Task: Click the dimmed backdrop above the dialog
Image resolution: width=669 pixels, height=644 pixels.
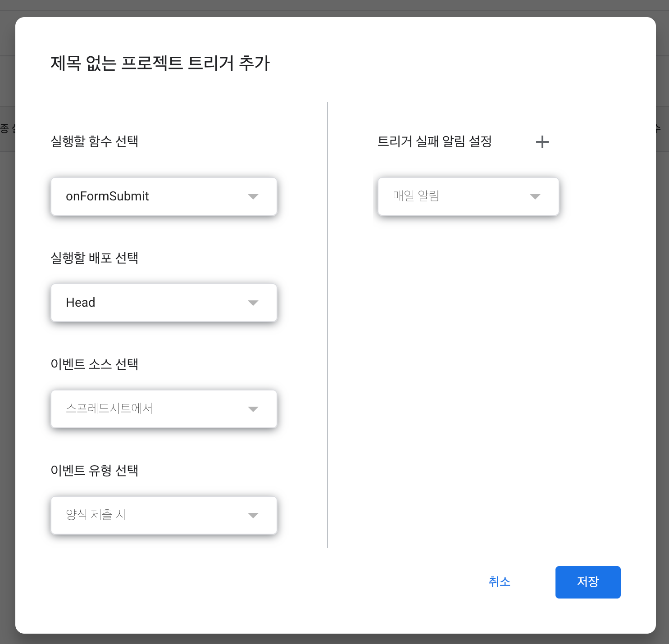Action: coord(334,7)
